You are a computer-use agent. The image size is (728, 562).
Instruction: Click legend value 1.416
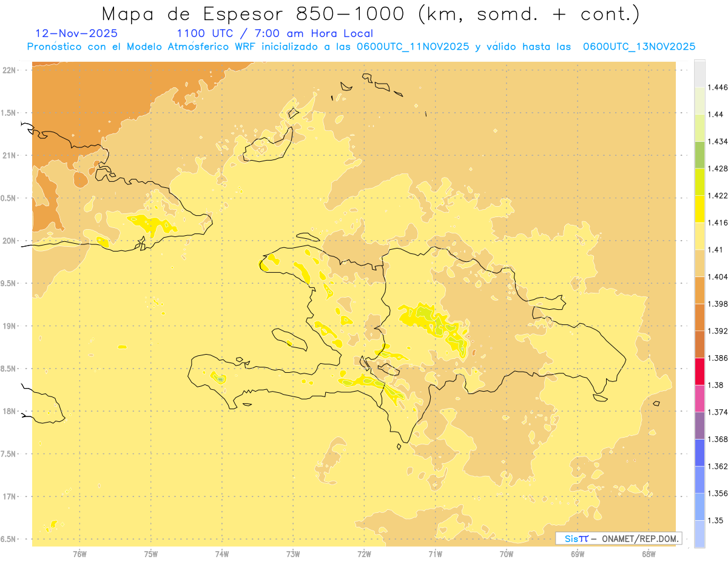(x=718, y=222)
